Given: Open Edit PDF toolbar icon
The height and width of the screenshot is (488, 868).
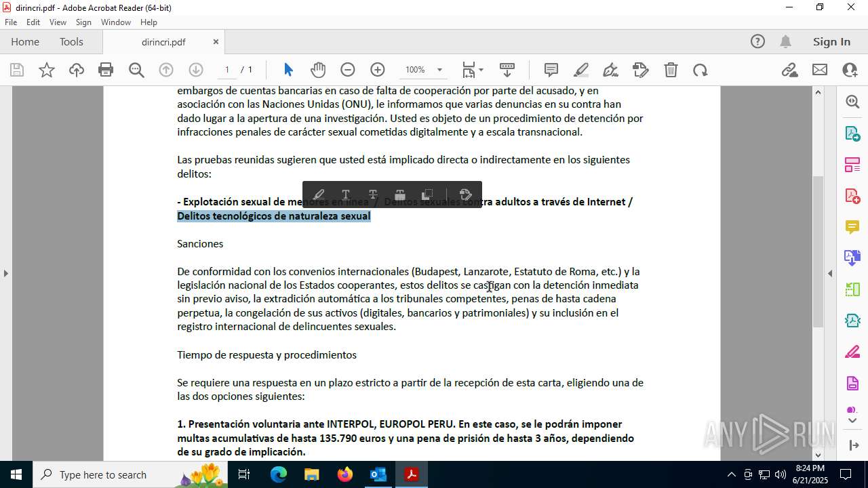Looking at the screenshot, I should tap(641, 70).
